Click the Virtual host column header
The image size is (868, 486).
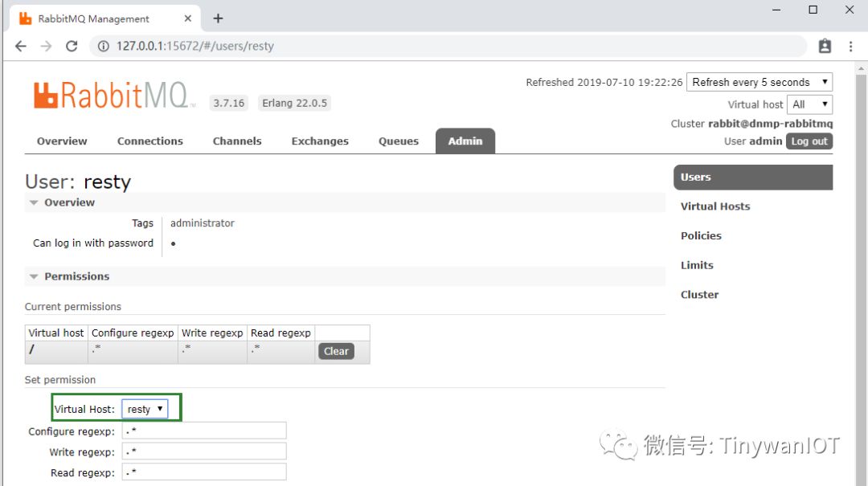pos(56,333)
